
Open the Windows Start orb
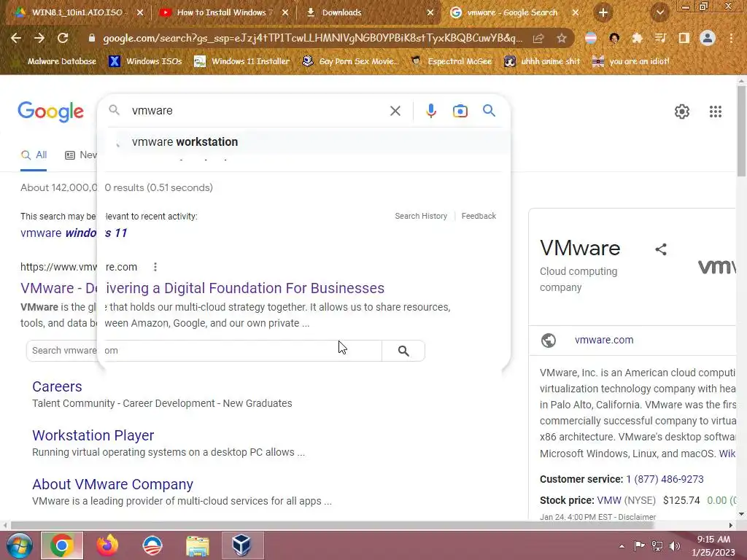19,545
